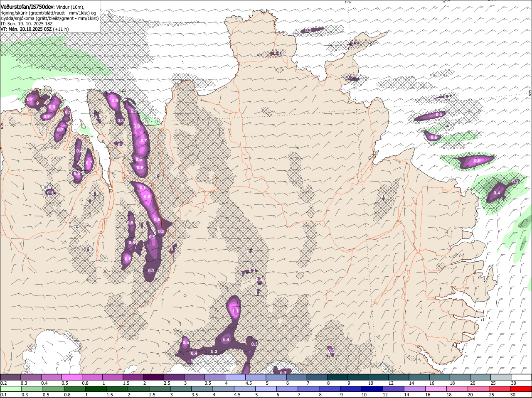The width and height of the screenshot is (532, 398).
Task: Click the 'slydda/snjókoma (grátt/bleikt/grænt' description line
Action: click(49, 18)
